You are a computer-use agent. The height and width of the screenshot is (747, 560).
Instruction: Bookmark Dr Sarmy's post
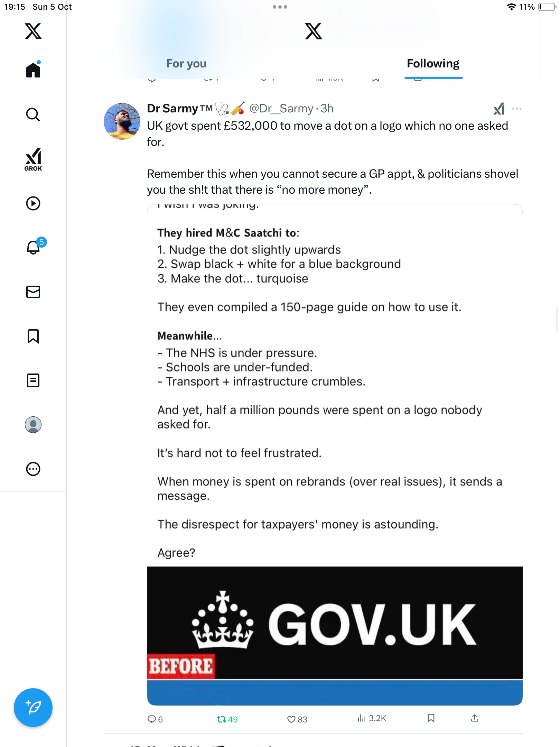431,718
